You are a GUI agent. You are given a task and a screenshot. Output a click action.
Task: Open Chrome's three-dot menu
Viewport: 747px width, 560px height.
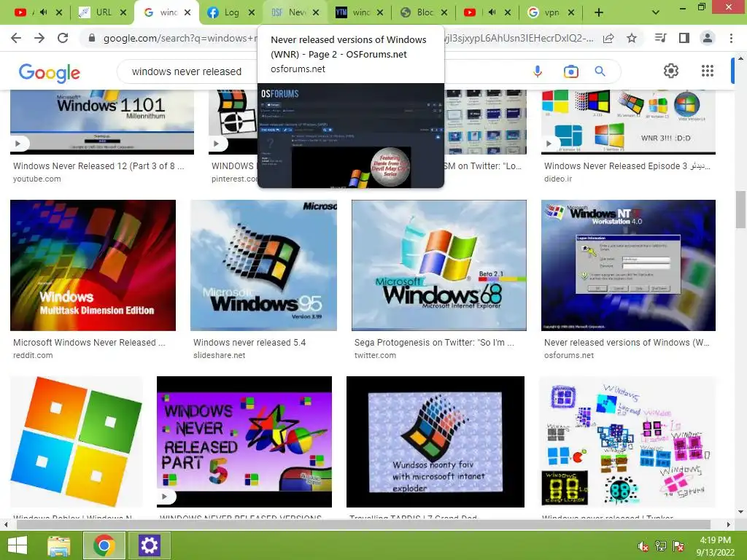click(x=731, y=38)
